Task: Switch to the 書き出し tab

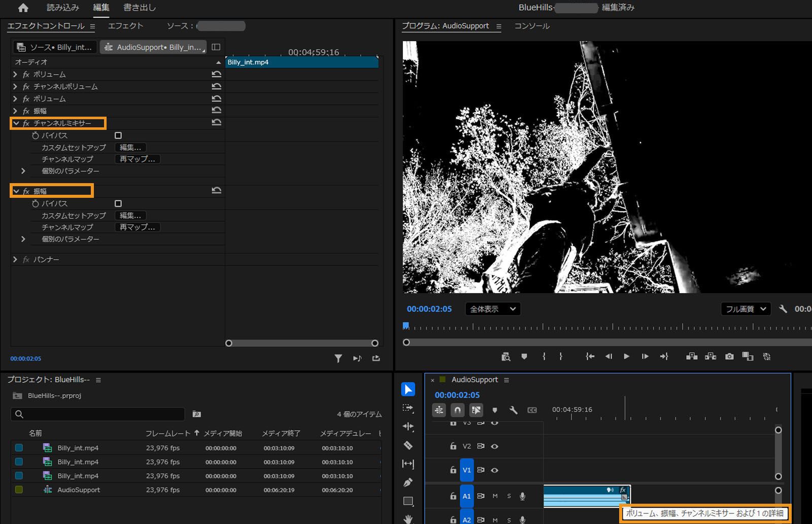Action: [140, 8]
